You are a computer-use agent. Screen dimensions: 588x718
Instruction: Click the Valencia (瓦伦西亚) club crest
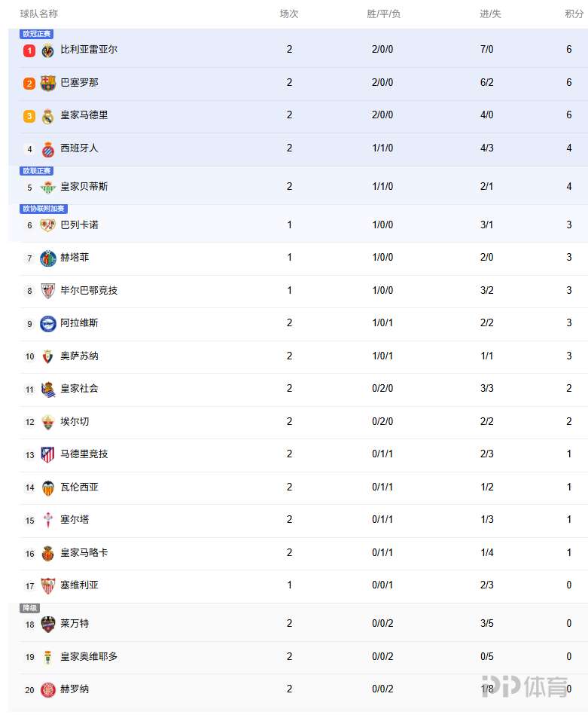[x=48, y=487]
